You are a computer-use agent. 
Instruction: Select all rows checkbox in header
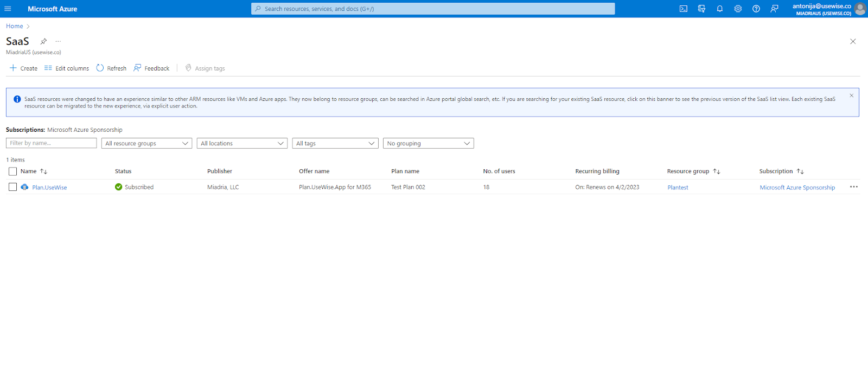13,171
